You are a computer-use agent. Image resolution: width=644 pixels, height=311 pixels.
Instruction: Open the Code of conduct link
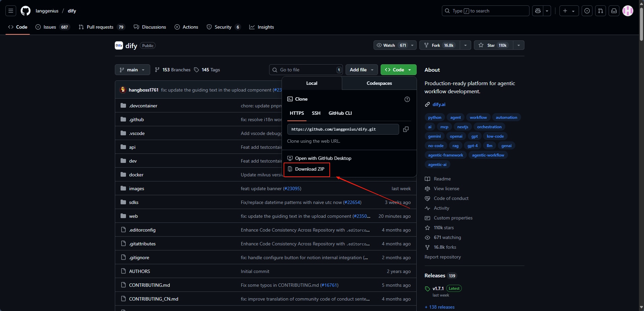tap(451, 198)
